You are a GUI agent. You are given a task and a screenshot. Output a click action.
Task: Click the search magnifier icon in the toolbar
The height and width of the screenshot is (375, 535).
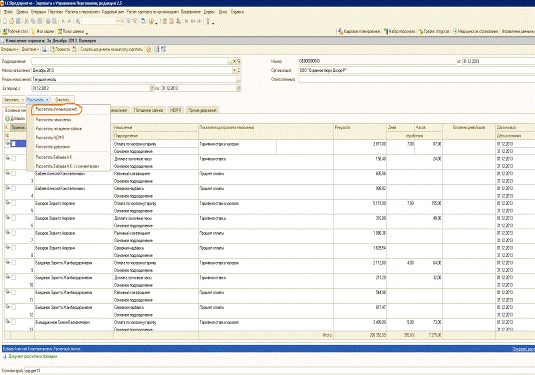[78, 21]
